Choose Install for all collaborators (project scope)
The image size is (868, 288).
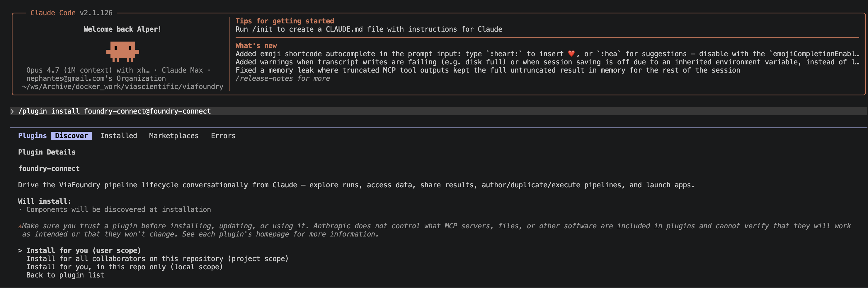[x=157, y=259]
